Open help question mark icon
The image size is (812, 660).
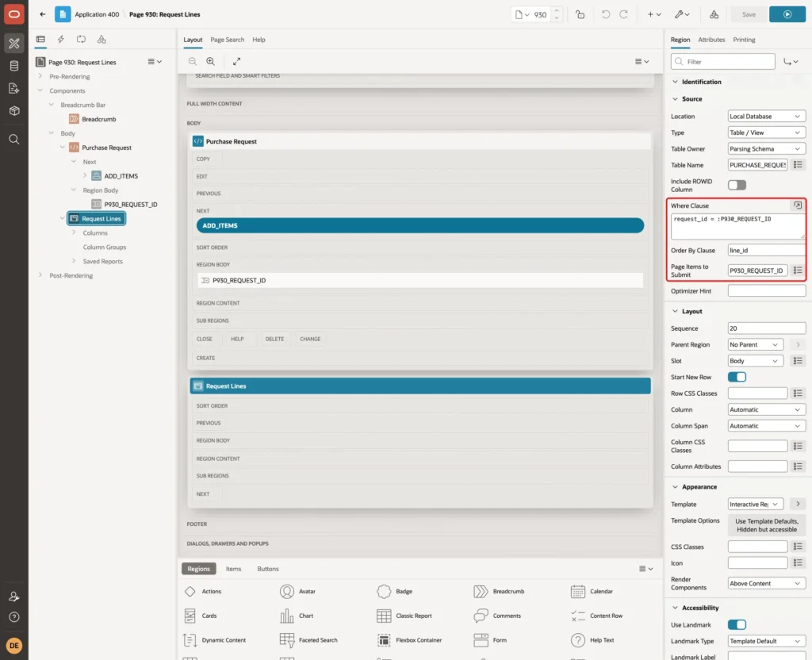(x=14, y=617)
